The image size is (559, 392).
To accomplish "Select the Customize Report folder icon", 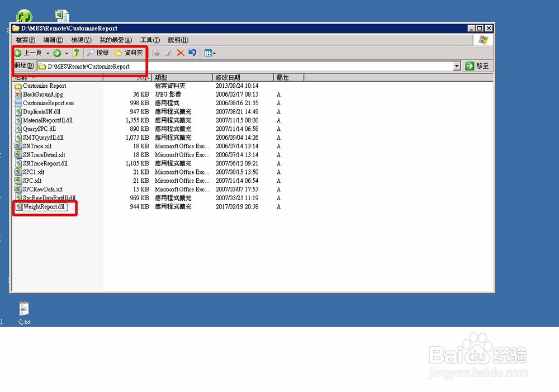I will 18,86.
